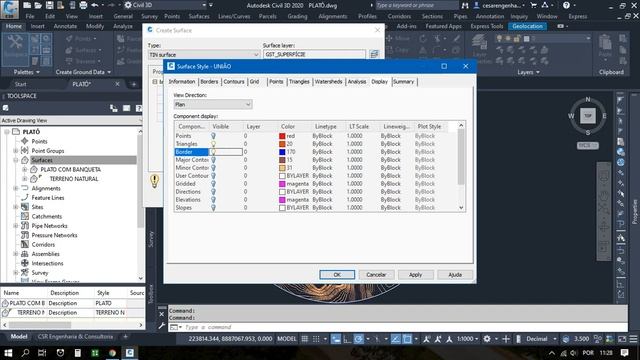Toggle Elevations visibility lightbulb
Screen dimensions: 640x360
coord(213,200)
